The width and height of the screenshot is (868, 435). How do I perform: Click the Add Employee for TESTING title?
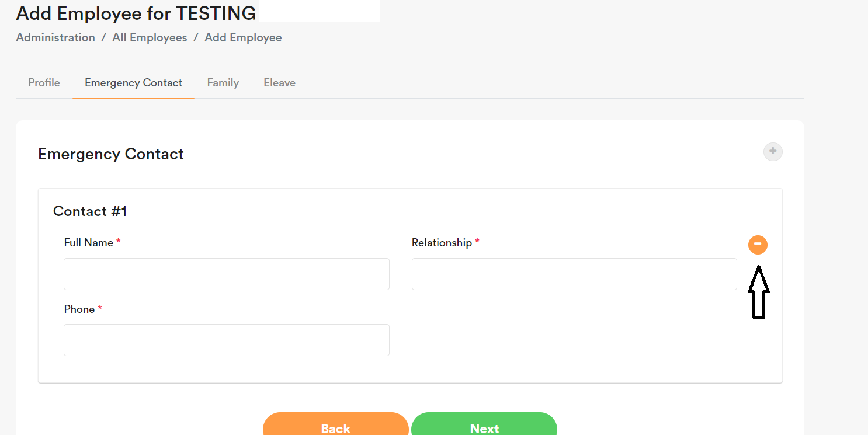(x=136, y=13)
